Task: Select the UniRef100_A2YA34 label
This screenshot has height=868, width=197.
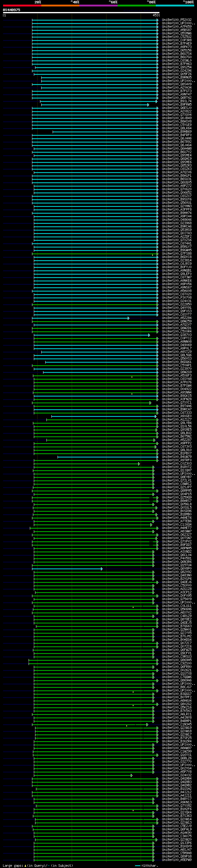Action: click(x=177, y=88)
